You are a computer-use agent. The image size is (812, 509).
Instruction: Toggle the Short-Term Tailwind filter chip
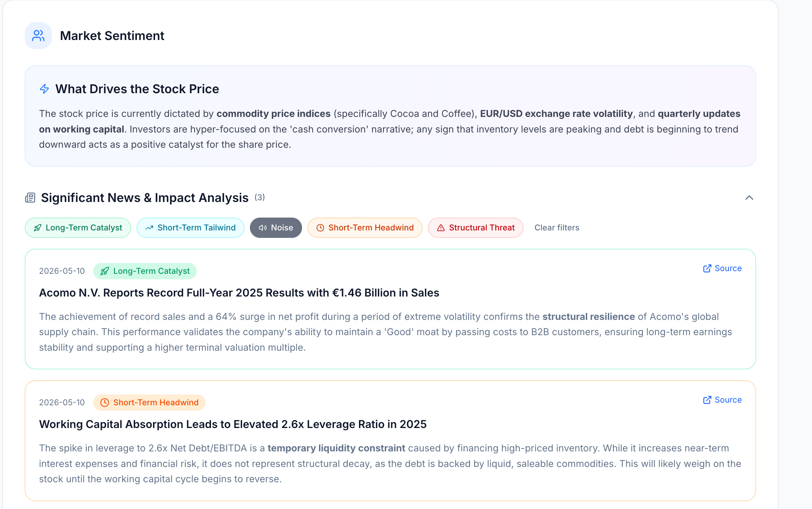click(x=190, y=228)
